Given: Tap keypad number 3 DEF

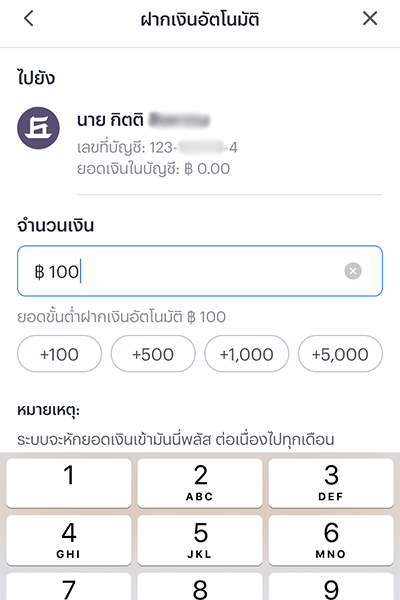Looking at the screenshot, I should [x=331, y=483].
